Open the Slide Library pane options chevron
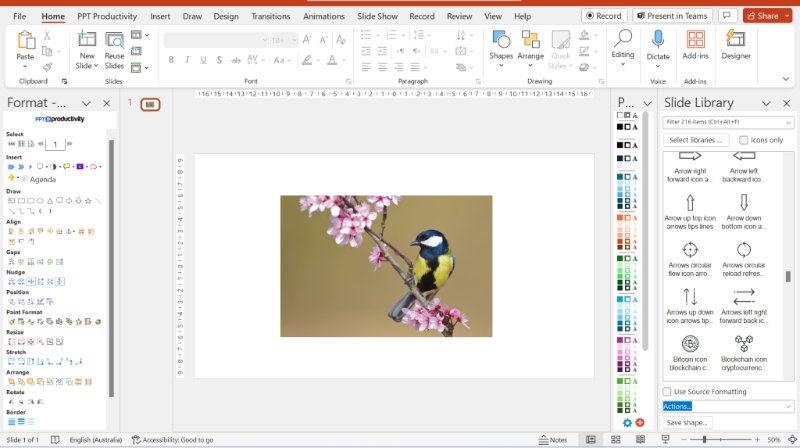Image resolution: width=800 pixels, height=448 pixels. (x=765, y=103)
